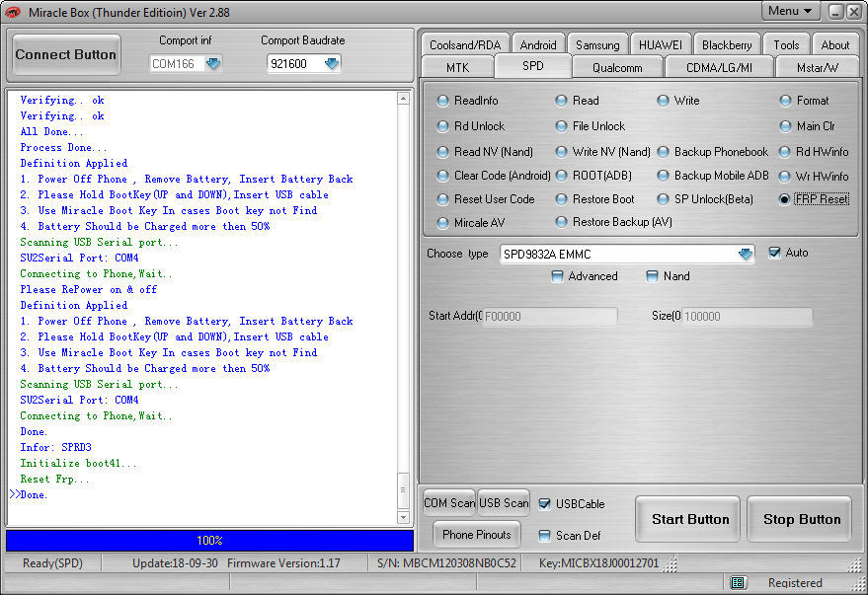Screen dimensions: 868x595
Task: Switch to the MTK tab
Action: (458, 67)
